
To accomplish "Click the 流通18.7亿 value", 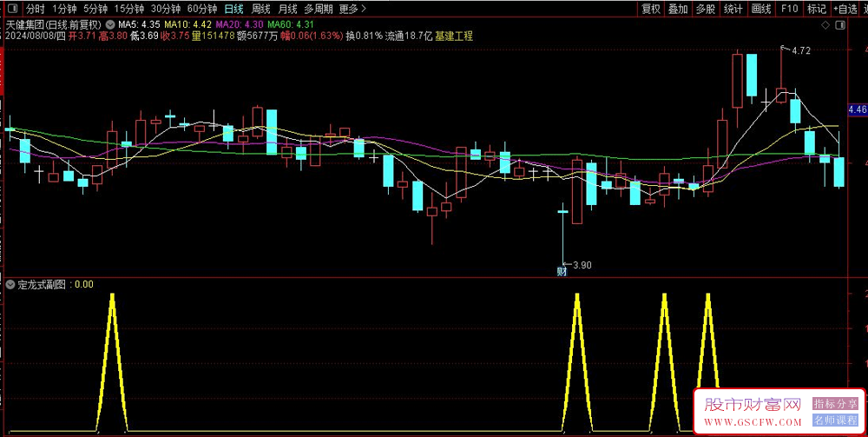I will pyautogui.click(x=409, y=36).
